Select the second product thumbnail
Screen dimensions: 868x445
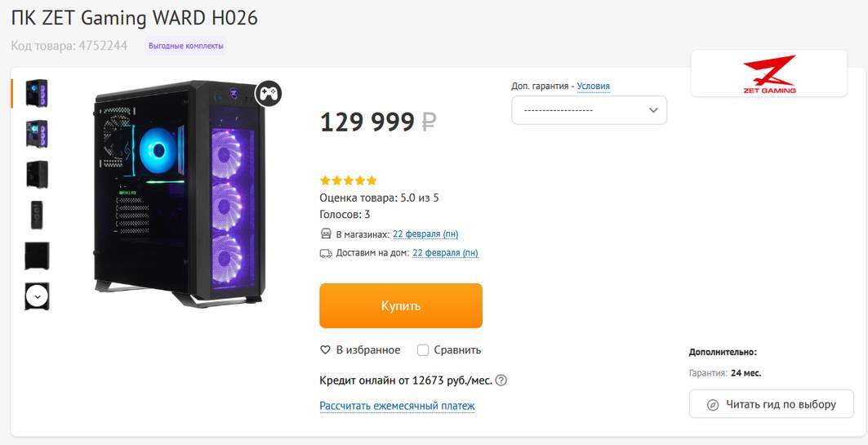[37, 133]
